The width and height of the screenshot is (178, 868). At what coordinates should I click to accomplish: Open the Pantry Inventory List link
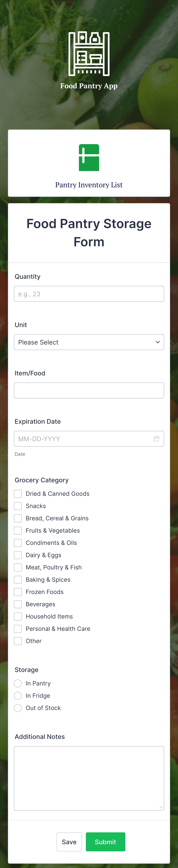(89, 185)
